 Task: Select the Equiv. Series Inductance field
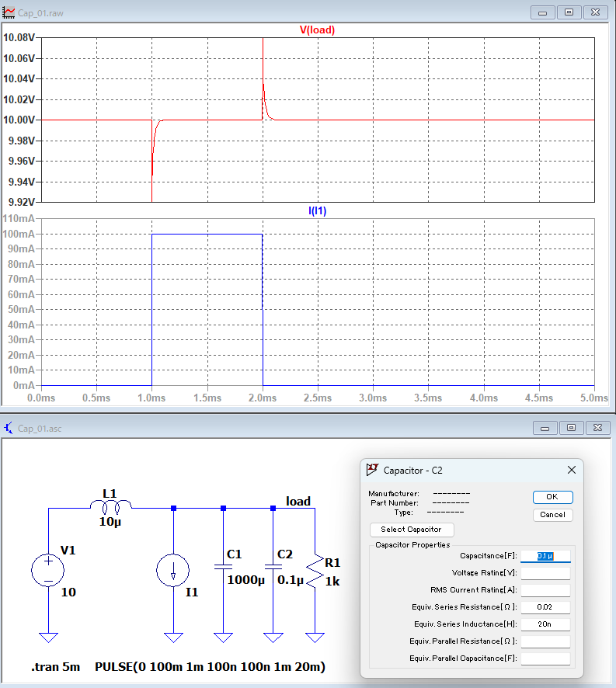click(x=545, y=624)
